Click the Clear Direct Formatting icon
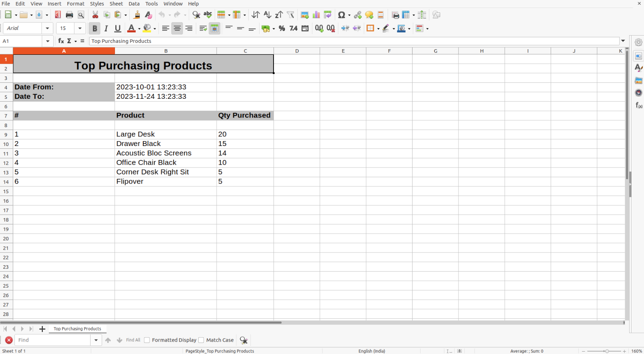This screenshot has width=644, height=354. 148,15
